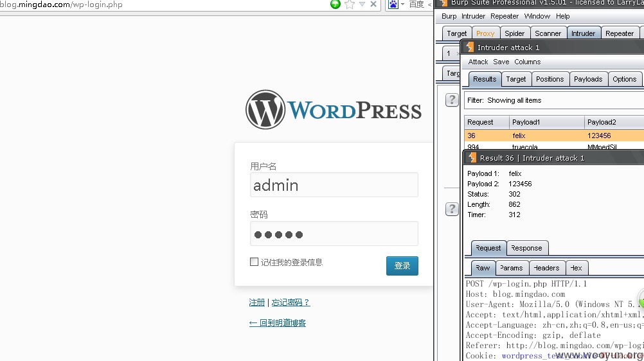Select the truecola result row
Image resolution: width=644 pixels, height=361 pixels.
click(x=554, y=146)
